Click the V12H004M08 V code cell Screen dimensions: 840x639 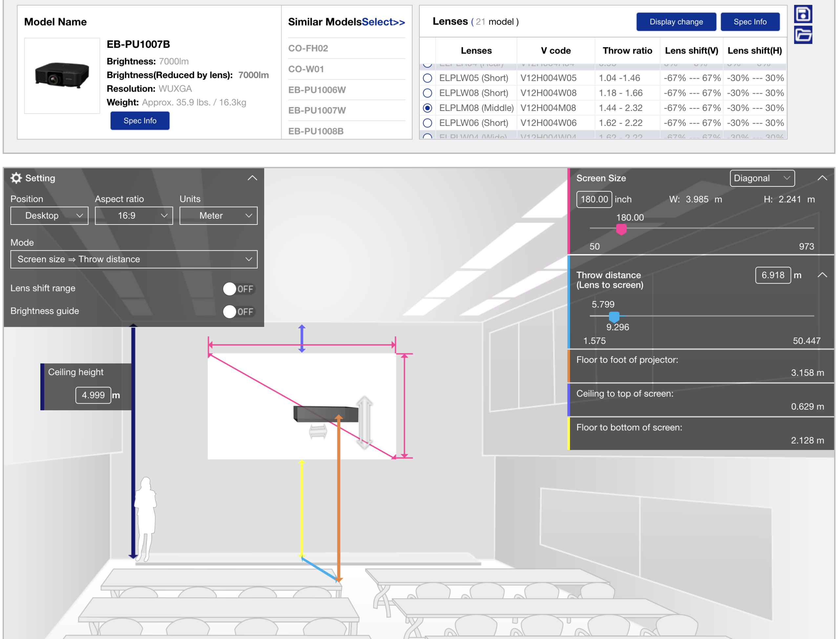pyautogui.click(x=548, y=108)
